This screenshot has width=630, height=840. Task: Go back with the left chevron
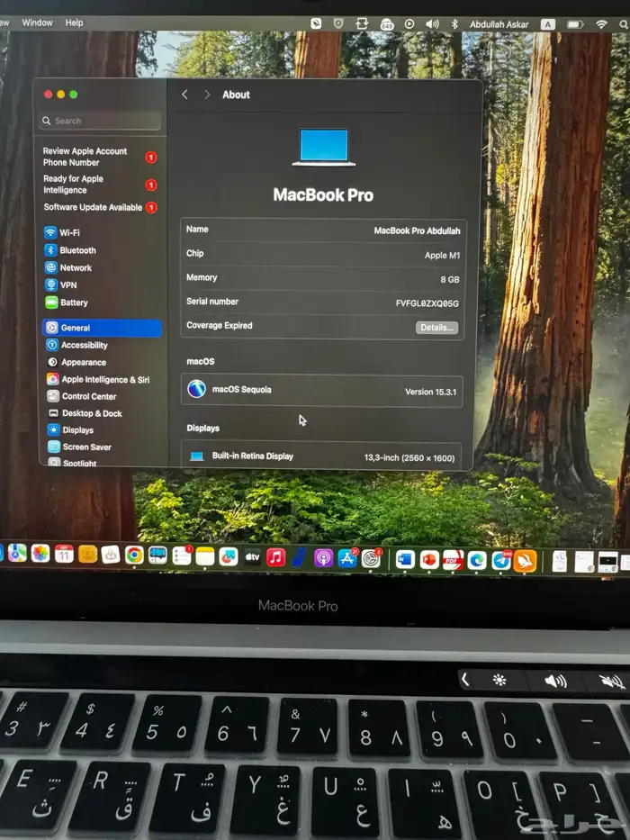point(184,95)
